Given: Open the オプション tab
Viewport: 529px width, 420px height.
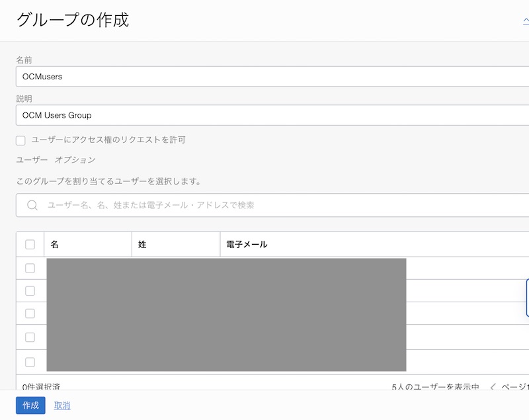Looking at the screenshot, I should click(x=75, y=160).
